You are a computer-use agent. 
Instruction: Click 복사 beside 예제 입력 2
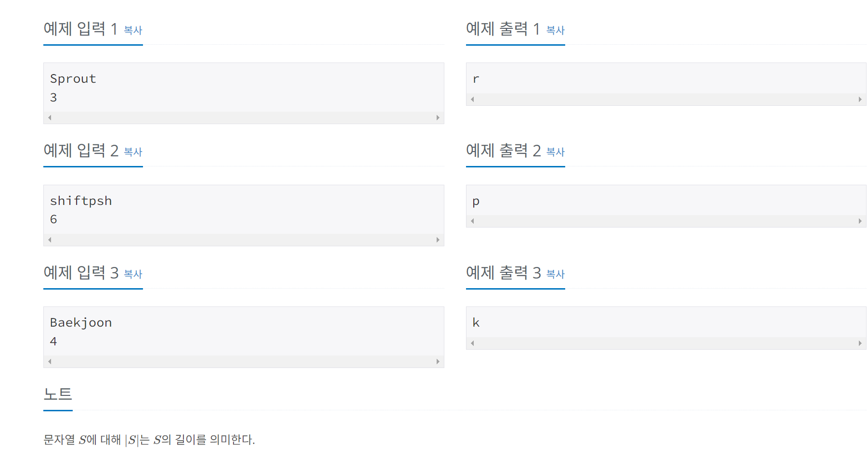coord(133,152)
